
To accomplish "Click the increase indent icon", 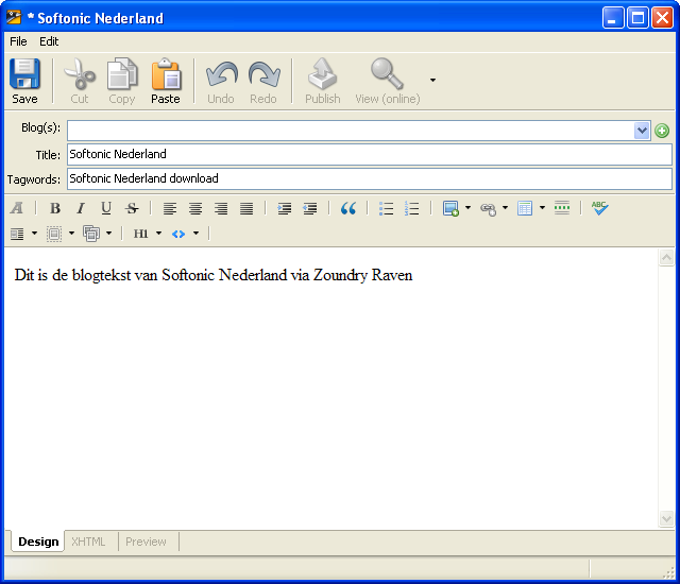I will pos(284,209).
